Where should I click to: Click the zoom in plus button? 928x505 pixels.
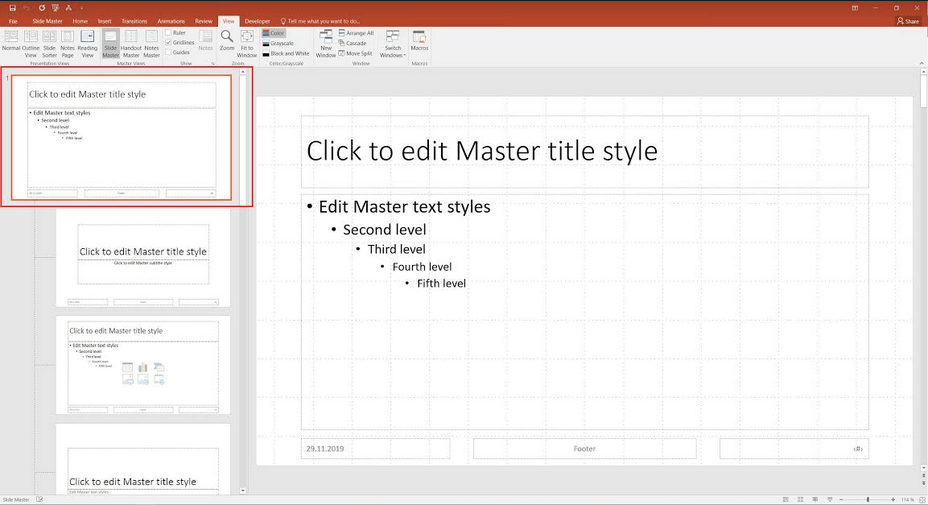point(893,500)
